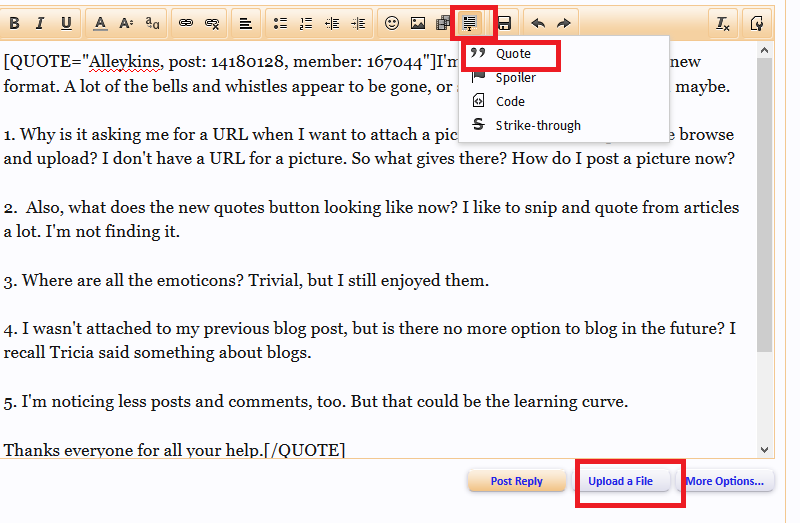Click the Upload a File button
800x523 pixels.
[620, 481]
